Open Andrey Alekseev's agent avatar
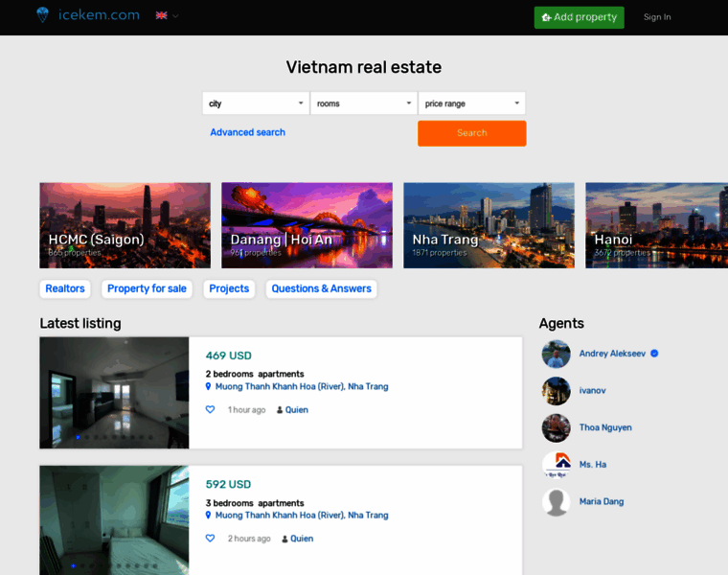This screenshot has width=728, height=575. click(x=556, y=354)
